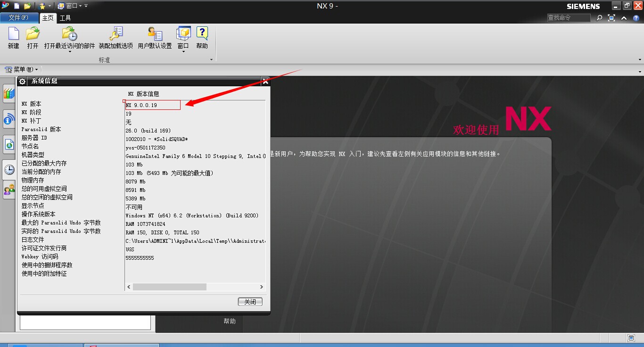This screenshot has height=347, width=644.
Task: Select the 日志文件 row label
Action: (33, 240)
